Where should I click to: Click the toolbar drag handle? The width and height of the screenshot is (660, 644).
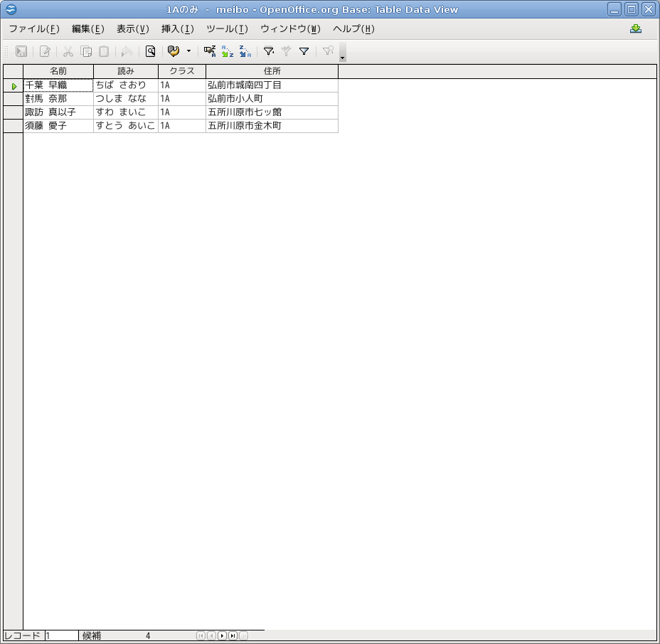6,51
